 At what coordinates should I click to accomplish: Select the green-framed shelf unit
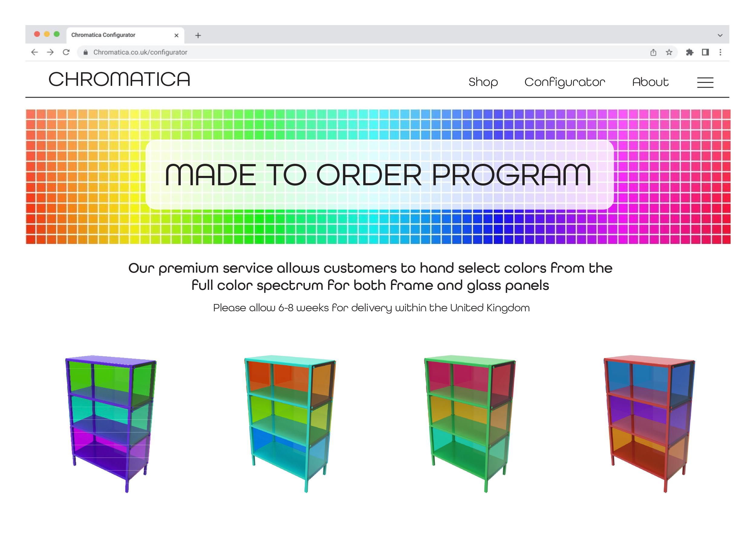(470, 424)
